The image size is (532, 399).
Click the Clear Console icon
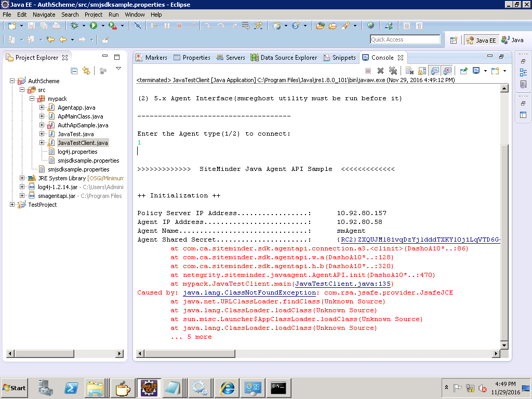coord(409,71)
